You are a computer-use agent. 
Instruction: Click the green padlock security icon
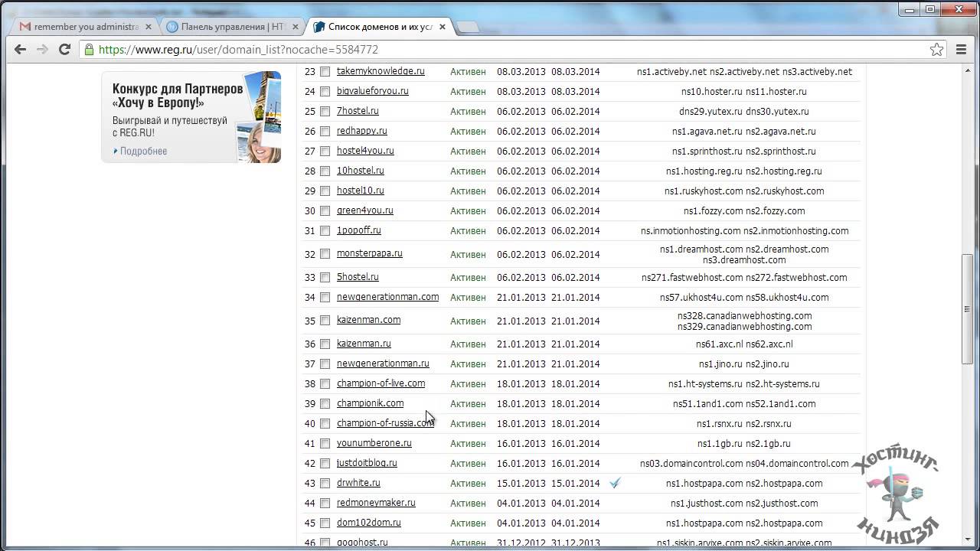[x=90, y=49]
